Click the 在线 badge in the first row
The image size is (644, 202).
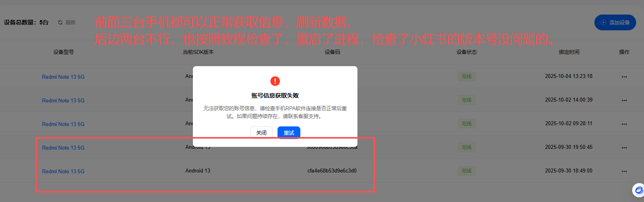466,76
